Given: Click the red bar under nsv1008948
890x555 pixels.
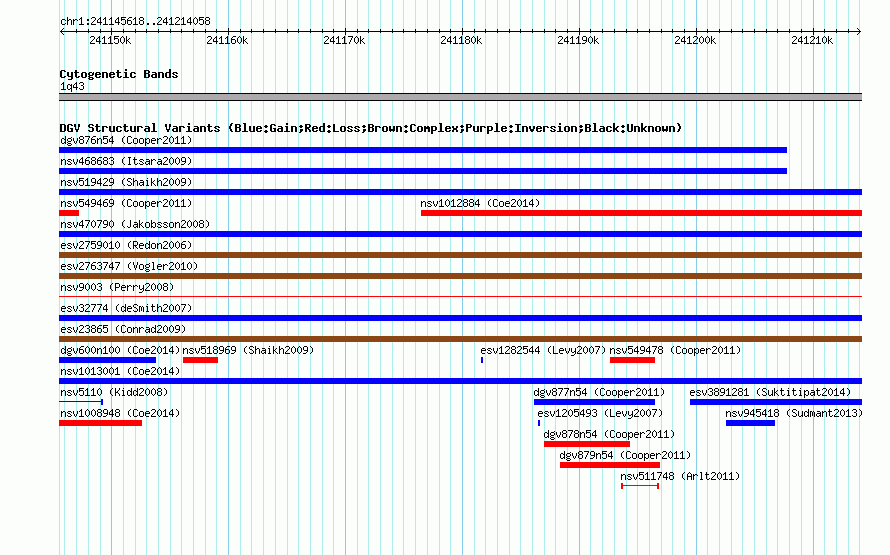Looking at the screenshot, I should (x=100, y=423).
